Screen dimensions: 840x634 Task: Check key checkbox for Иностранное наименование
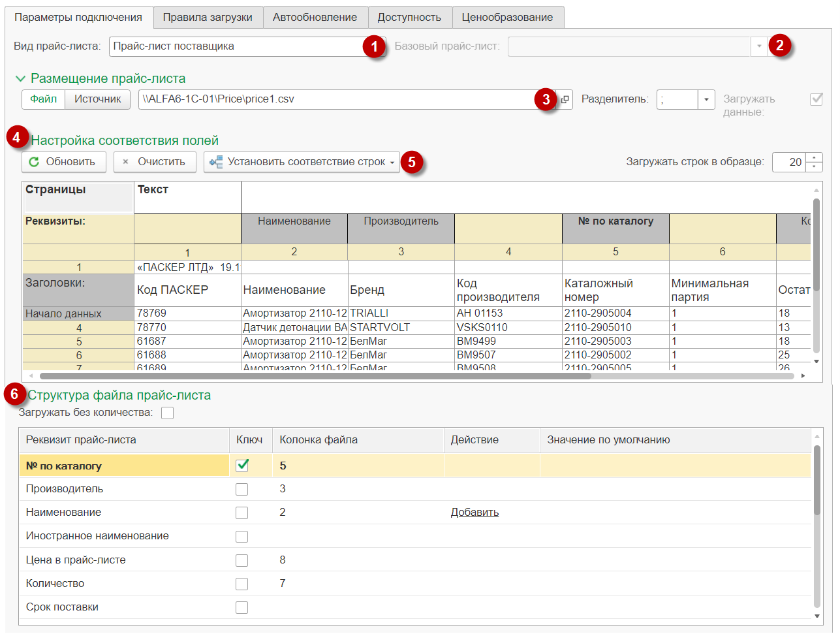pos(242,537)
